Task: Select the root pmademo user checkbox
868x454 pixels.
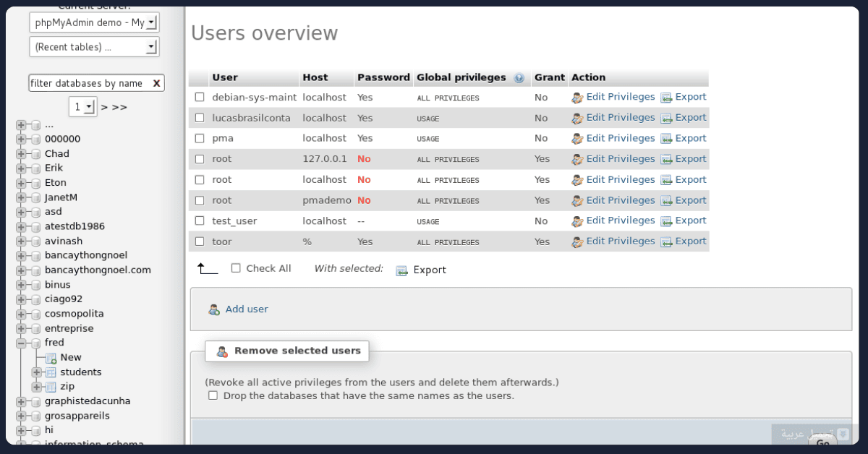Action: click(200, 201)
